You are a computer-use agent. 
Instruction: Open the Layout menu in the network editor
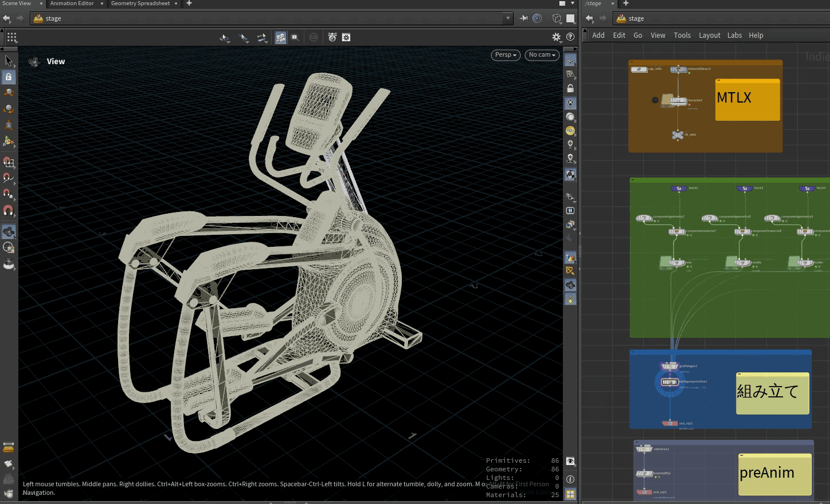(710, 36)
